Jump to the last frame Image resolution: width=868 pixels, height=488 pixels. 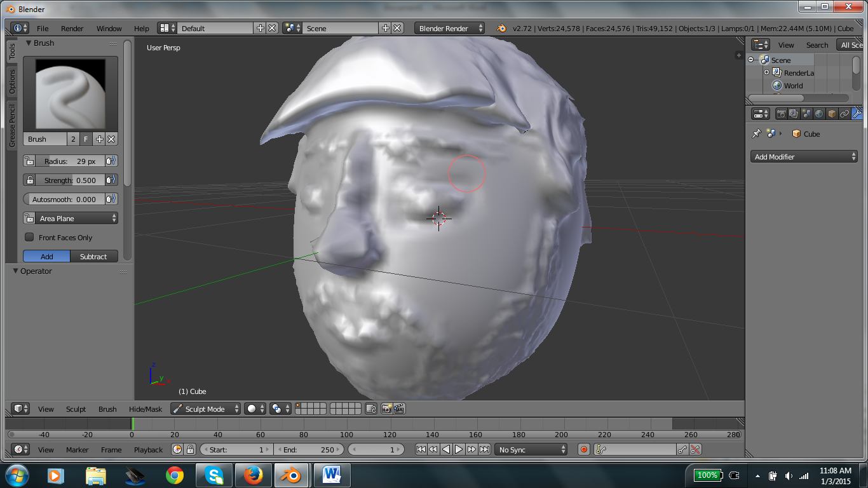(484, 449)
